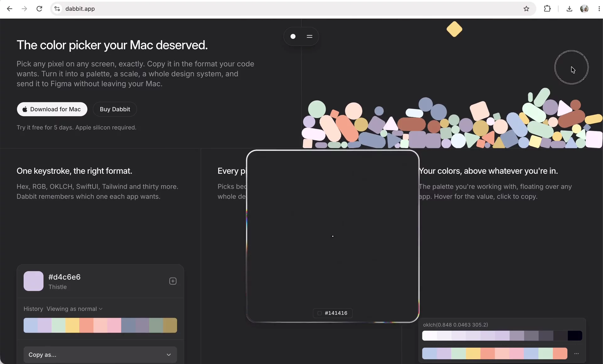The width and height of the screenshot is (603, 364).
Task: Open the browser extensions puzzle icon
Action: click(x=547, y=9)
